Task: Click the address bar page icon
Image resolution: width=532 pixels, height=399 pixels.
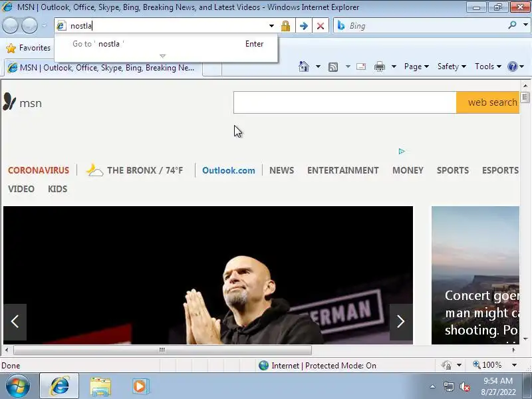Action: [x=61, y=26]
